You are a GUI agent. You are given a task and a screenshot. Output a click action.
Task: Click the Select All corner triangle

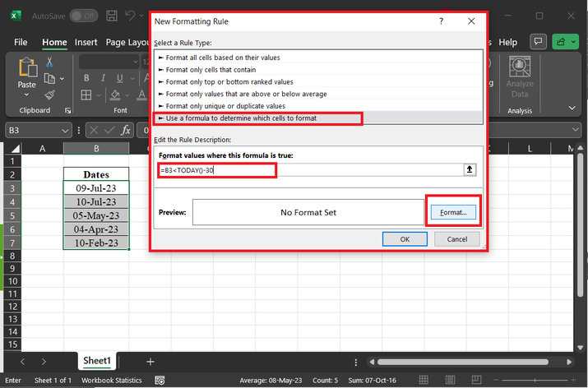click(x=15, y=149)
